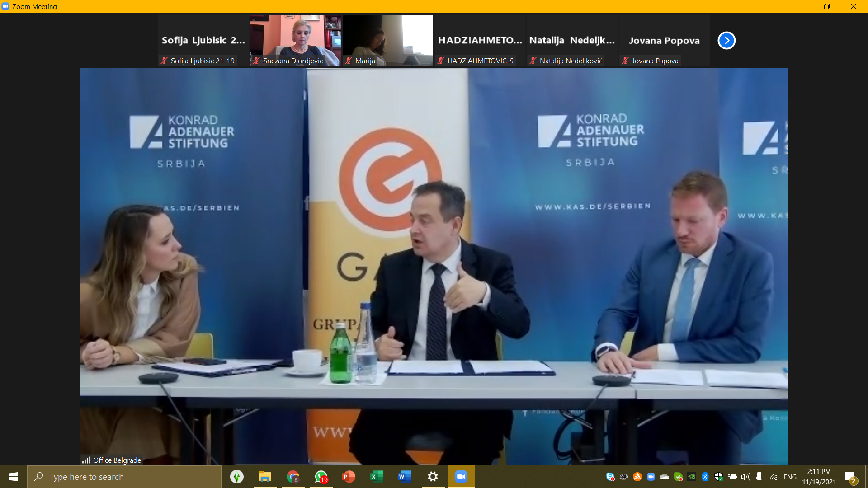Click the Bluetooth tray icon
The height and width of the screenshot is (488, 868).
pos(705,477)
